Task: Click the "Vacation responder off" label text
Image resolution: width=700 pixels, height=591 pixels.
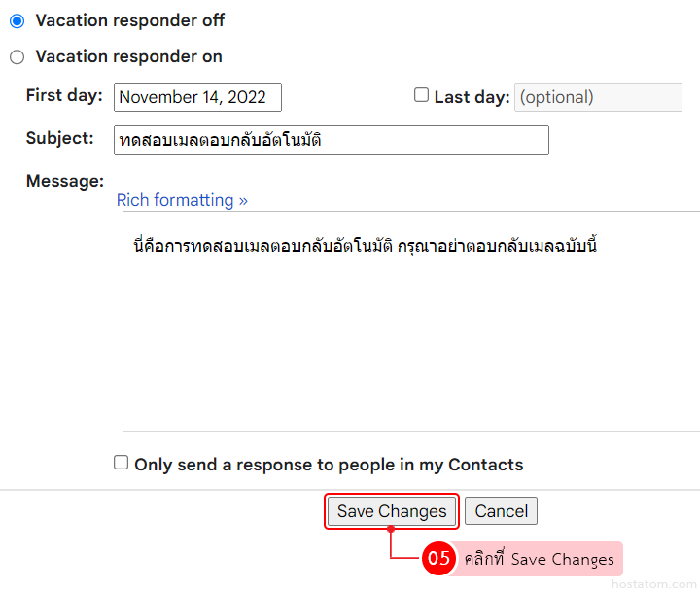Action: (130, 20)
